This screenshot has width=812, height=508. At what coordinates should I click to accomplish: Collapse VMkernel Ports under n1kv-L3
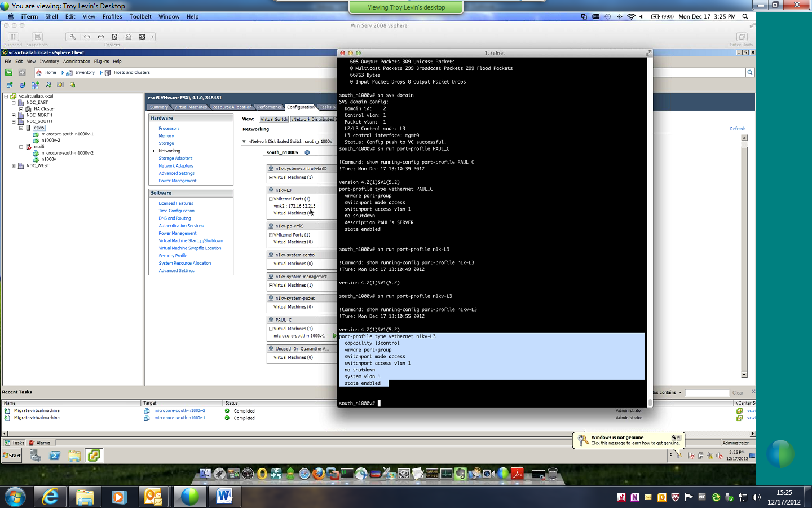[271, 199]
